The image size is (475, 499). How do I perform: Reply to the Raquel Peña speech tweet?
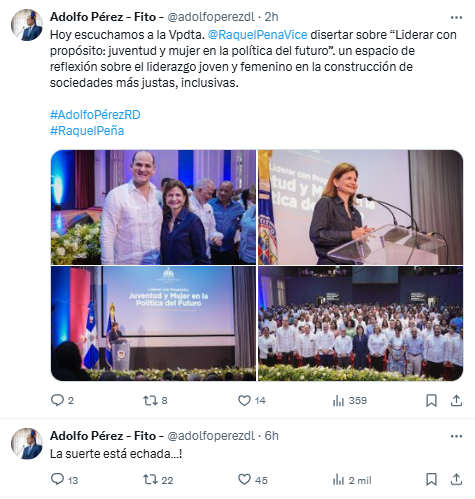pos(62,400)
